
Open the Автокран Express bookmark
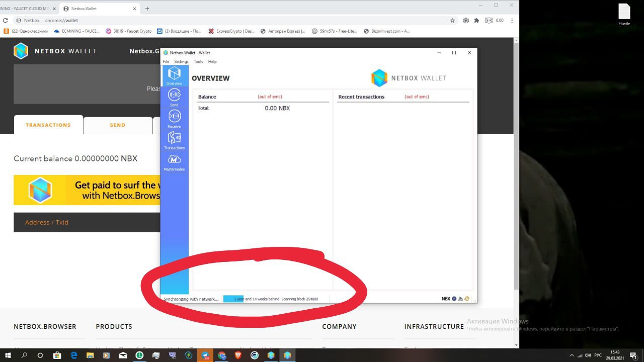[x=283, y=31]
